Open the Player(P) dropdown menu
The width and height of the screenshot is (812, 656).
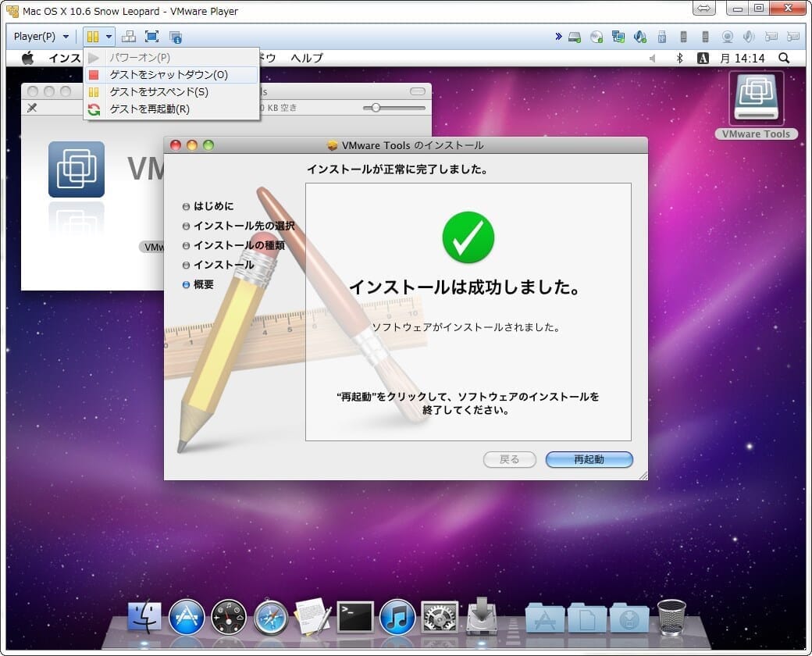point(41,37)
